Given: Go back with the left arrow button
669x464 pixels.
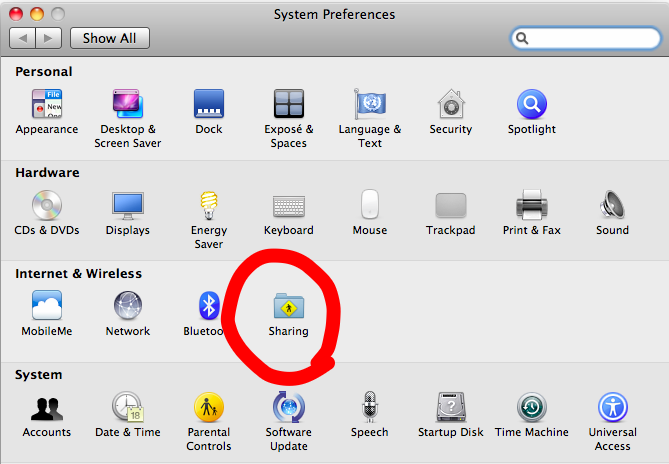Looking at the screenshot, I should point(23,38).
